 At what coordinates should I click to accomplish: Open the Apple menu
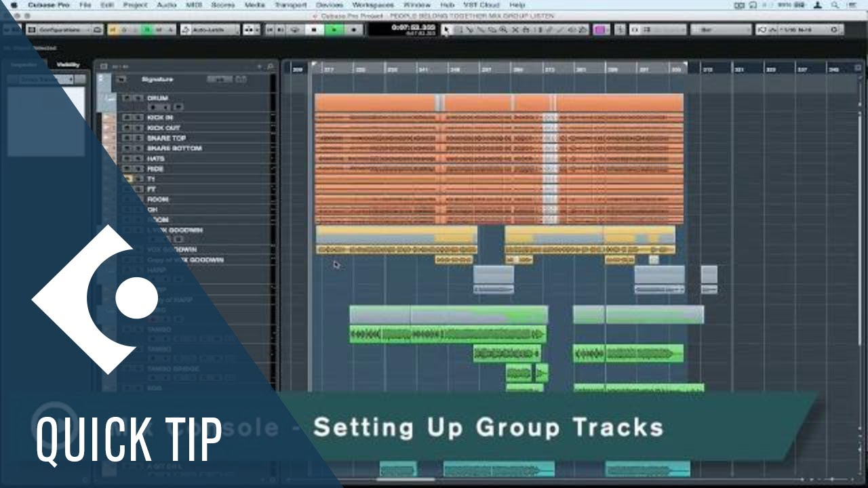[14, 5]
